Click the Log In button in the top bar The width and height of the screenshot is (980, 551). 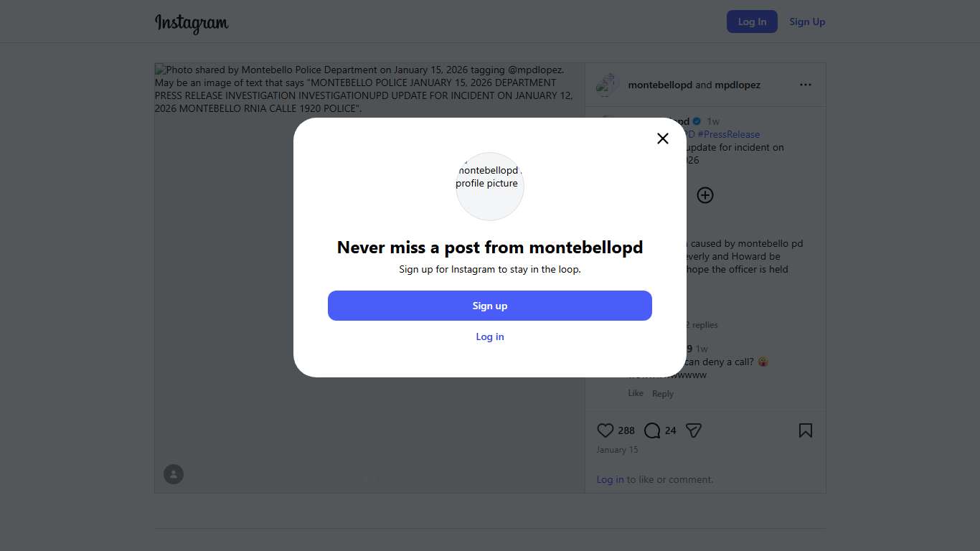pyautogui.click(x=752, y=22)
